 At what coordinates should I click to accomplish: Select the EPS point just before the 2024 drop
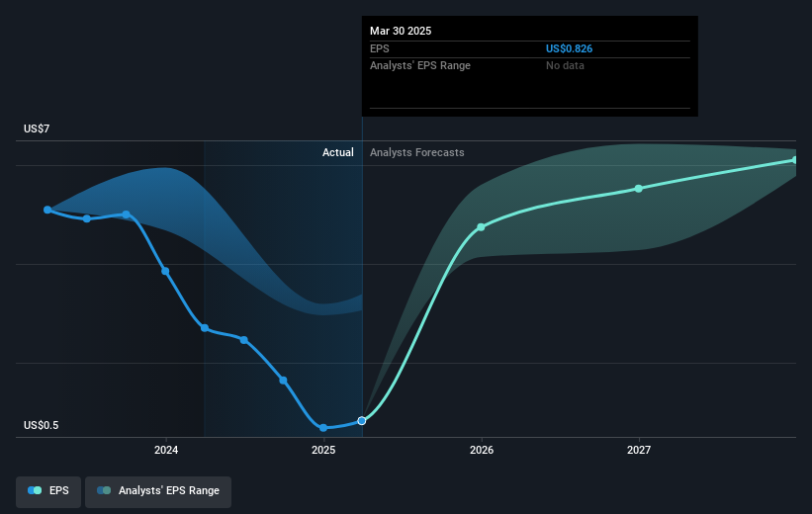(x=126, y=214)
